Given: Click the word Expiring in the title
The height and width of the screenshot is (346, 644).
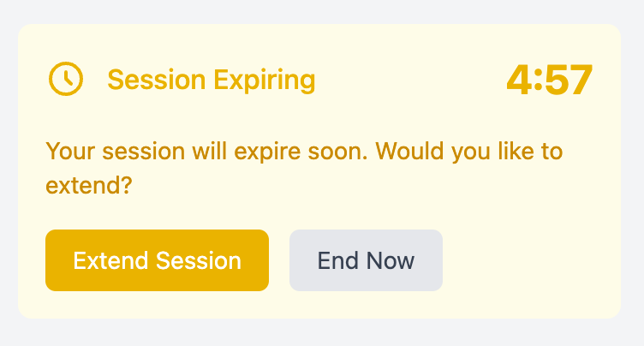Looking at the screenshot, I should (x=265, y=81).
